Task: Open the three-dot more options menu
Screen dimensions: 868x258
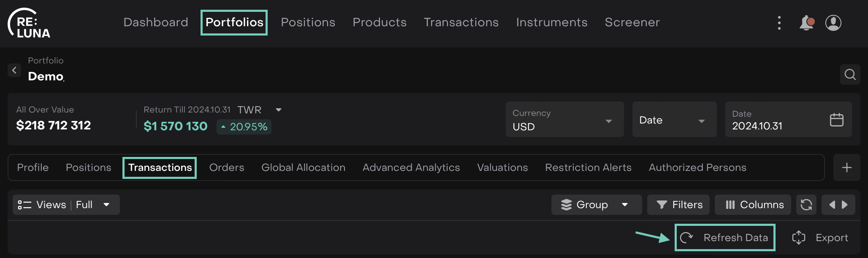Action: (779, 23)
